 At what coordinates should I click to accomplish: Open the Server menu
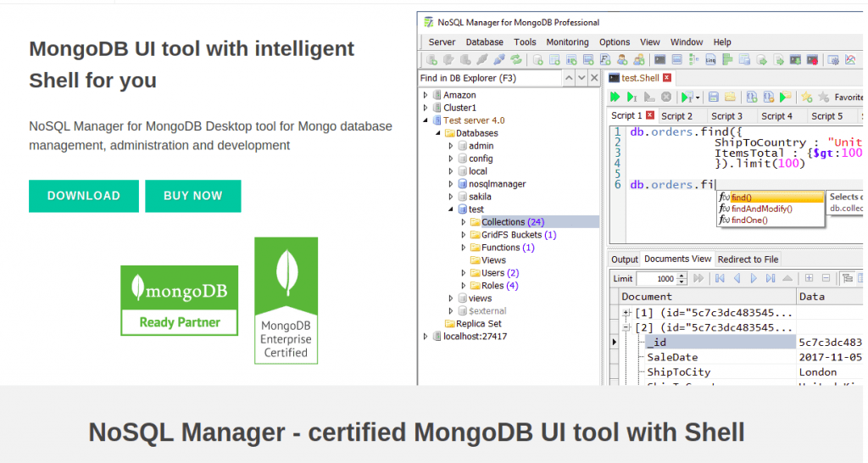(x=442, y=42)
